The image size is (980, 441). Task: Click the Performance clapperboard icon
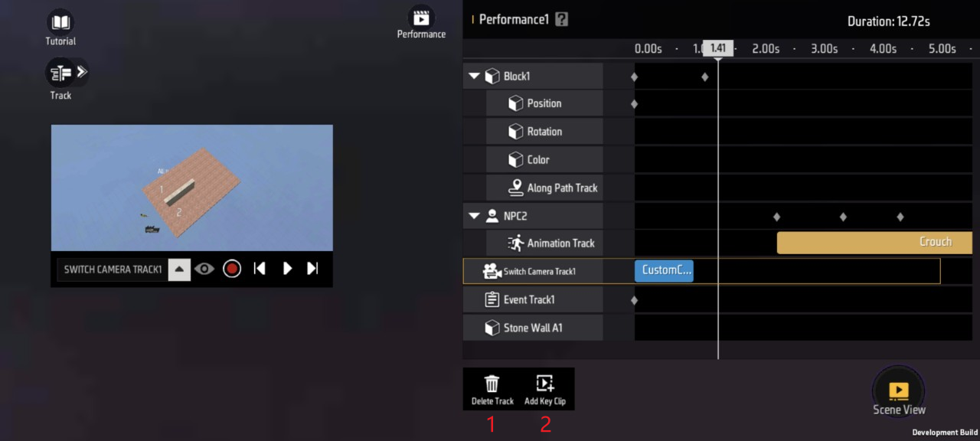(x=420, y=18)
